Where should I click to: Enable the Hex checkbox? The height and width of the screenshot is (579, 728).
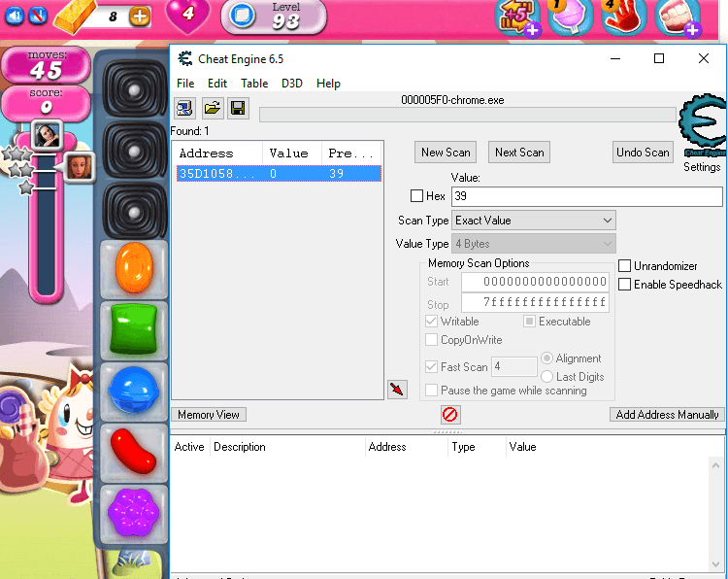[416, 195]
